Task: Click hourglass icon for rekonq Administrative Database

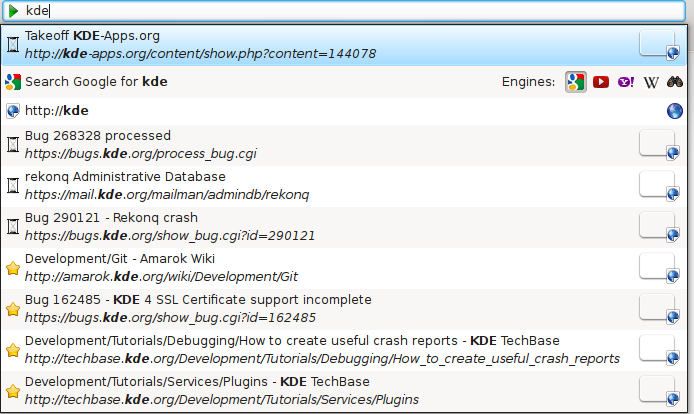Action: pyautogui.click(x=13, y=186)
